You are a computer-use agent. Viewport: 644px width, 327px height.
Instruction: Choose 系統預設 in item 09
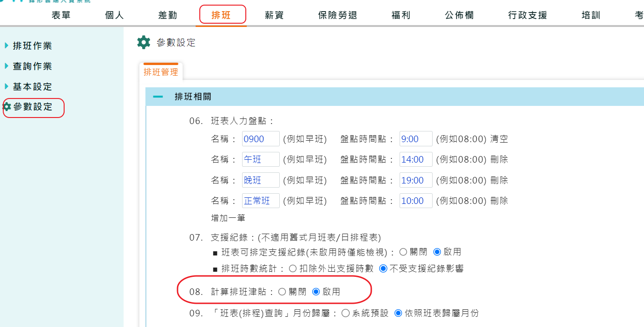(x=345, y=313)
